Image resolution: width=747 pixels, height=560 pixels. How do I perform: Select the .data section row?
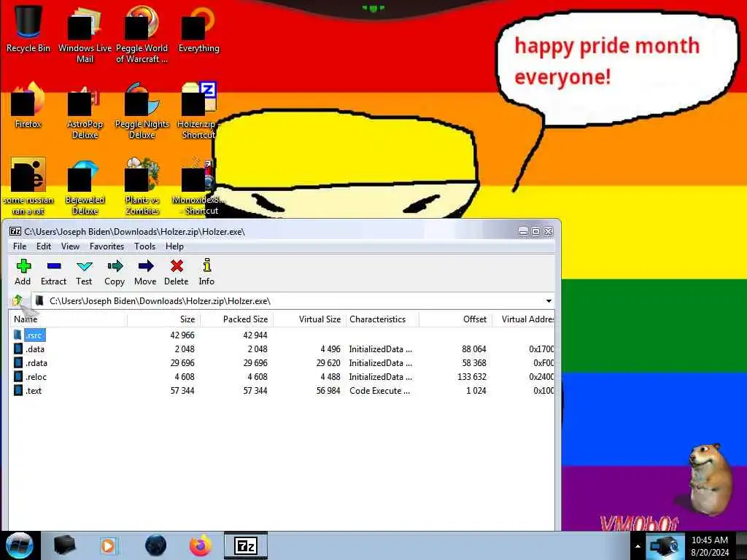click(282, 349)
